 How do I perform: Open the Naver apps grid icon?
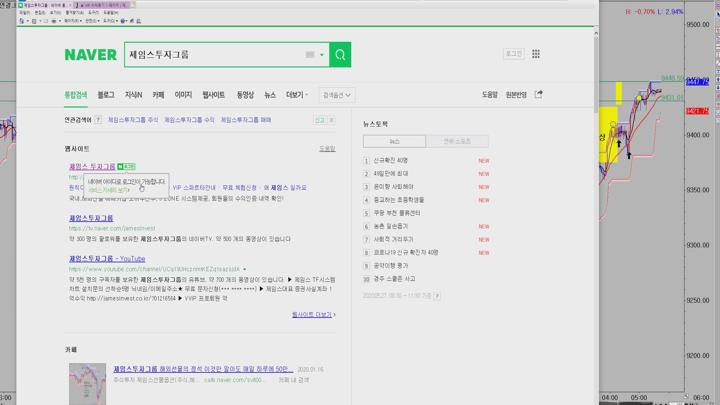[x=536, y=54]
